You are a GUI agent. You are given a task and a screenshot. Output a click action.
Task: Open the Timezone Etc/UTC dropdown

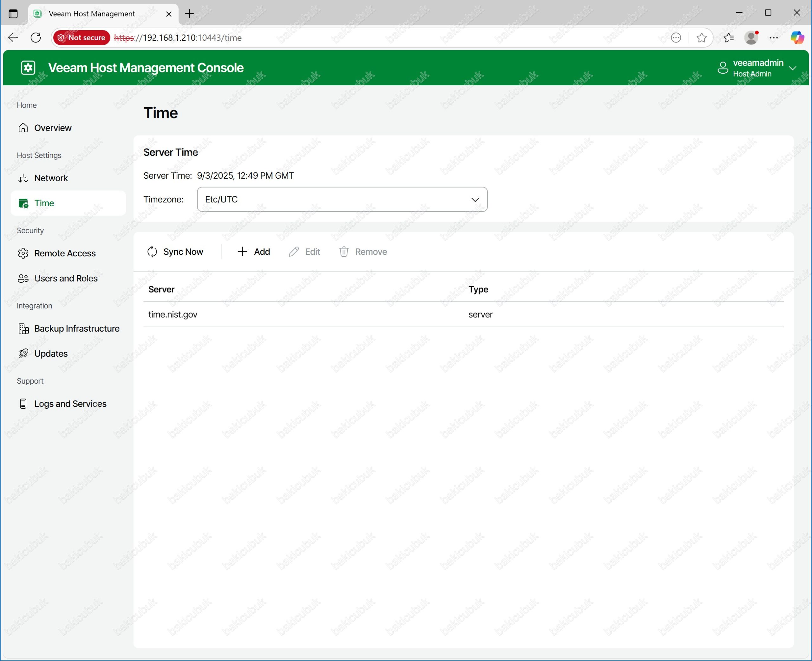(342, 200)
